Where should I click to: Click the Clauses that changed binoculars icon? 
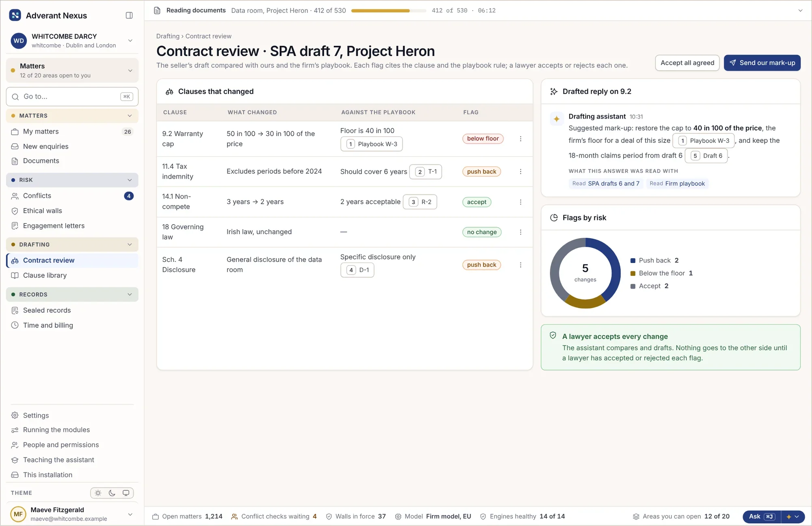(x=169, y=92)
